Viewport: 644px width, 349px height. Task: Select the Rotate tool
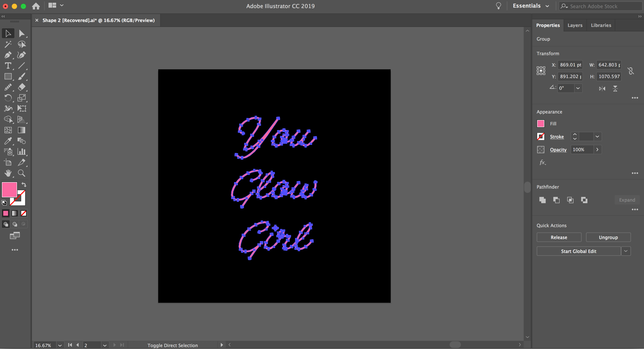(x=8, y=98)
